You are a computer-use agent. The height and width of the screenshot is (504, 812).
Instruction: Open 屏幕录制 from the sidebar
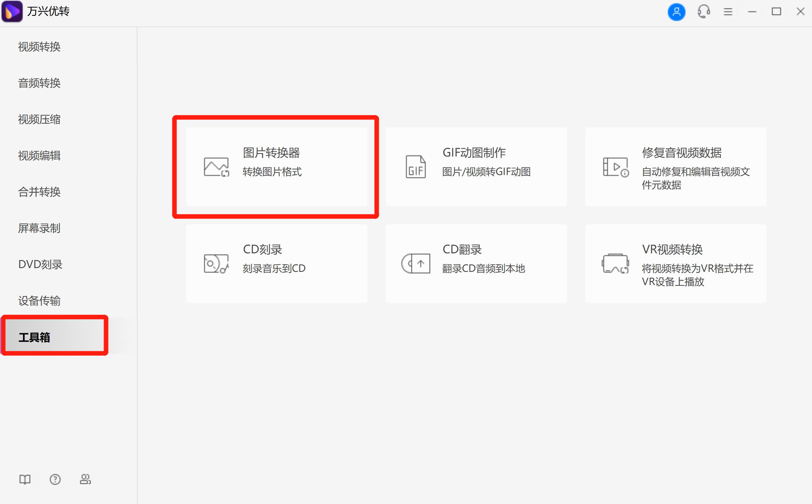(39, 228)
